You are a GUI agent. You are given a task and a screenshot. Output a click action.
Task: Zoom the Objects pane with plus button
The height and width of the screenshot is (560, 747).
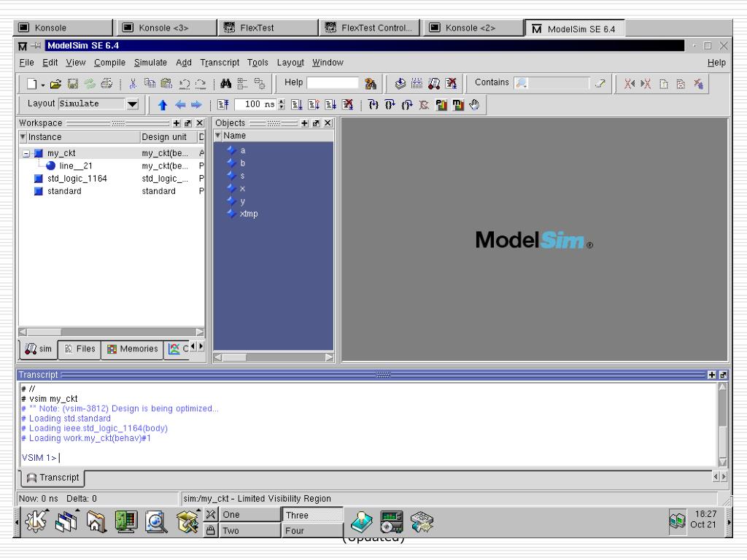pos(305,123)
